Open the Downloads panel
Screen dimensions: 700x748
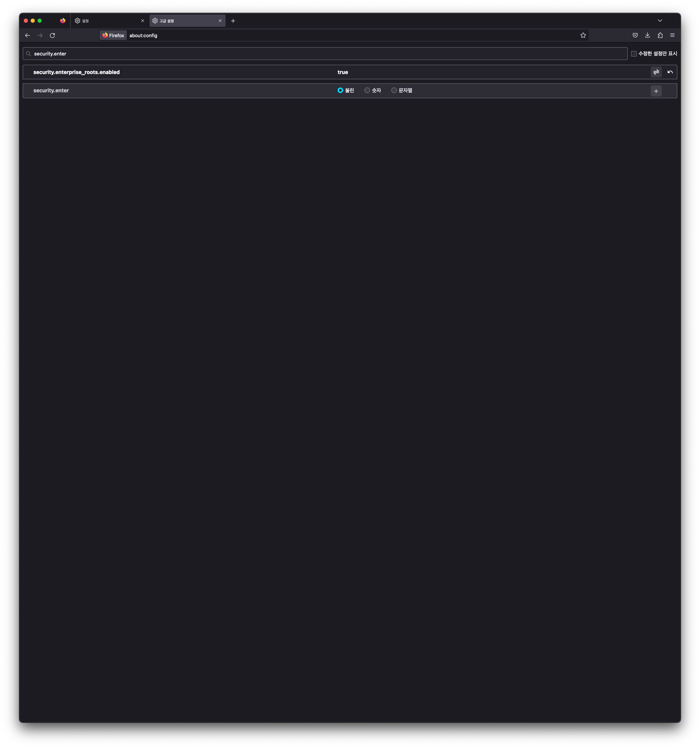(x=647, y=35)
